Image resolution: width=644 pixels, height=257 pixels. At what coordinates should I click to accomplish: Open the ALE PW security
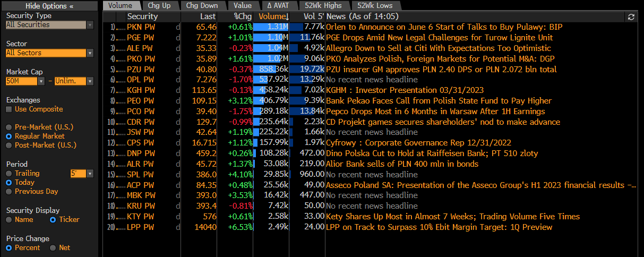tap(140, 48)
